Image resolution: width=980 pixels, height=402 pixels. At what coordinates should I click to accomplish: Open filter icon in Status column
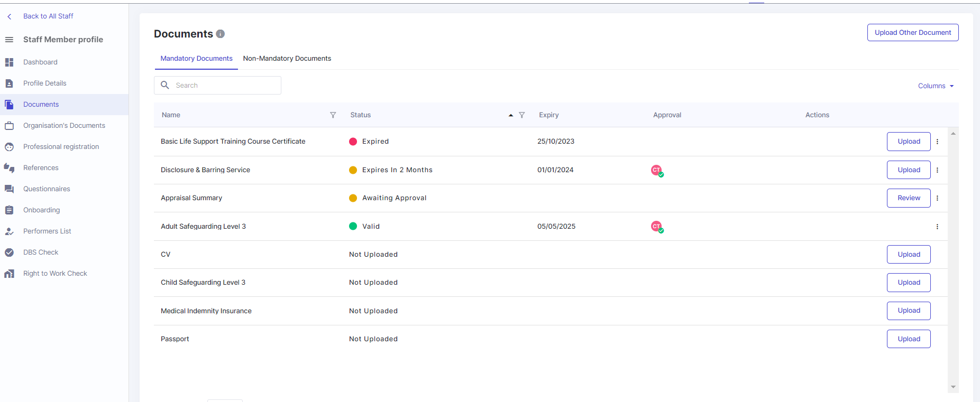click(x=521, y=115)
